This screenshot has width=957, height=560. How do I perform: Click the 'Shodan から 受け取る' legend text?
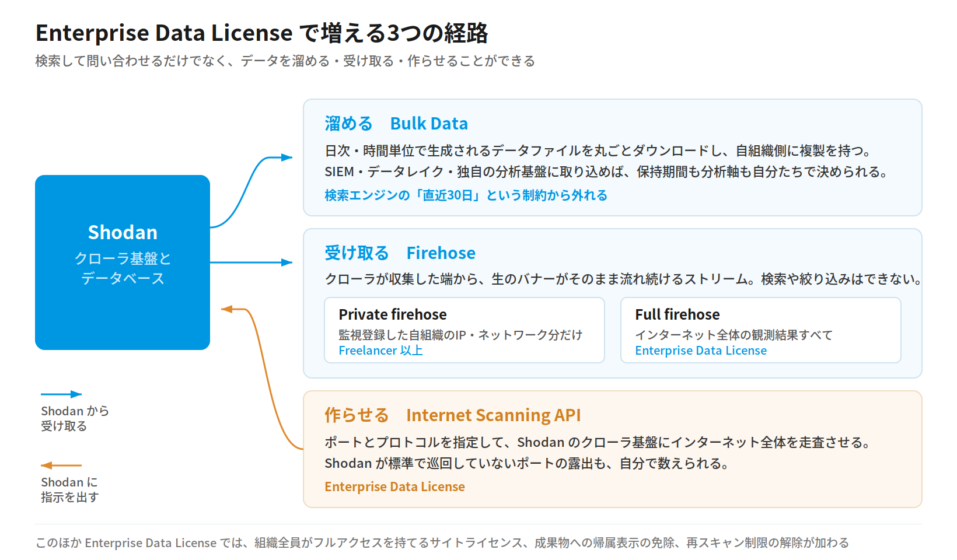click(x=75, y=418)
